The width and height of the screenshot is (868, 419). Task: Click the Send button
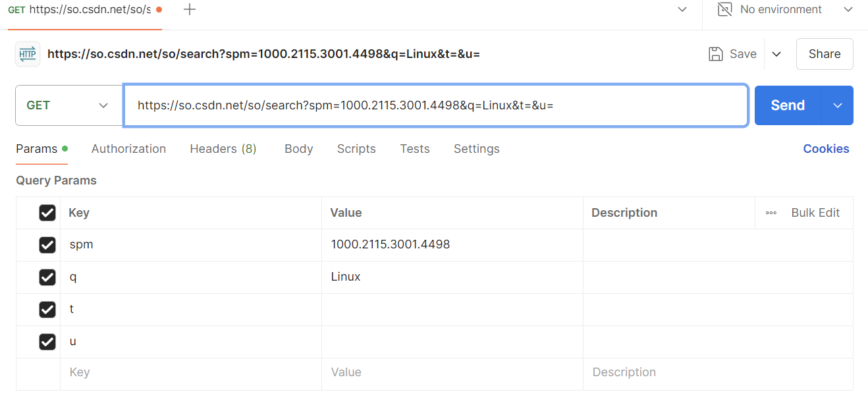[788, 105]
